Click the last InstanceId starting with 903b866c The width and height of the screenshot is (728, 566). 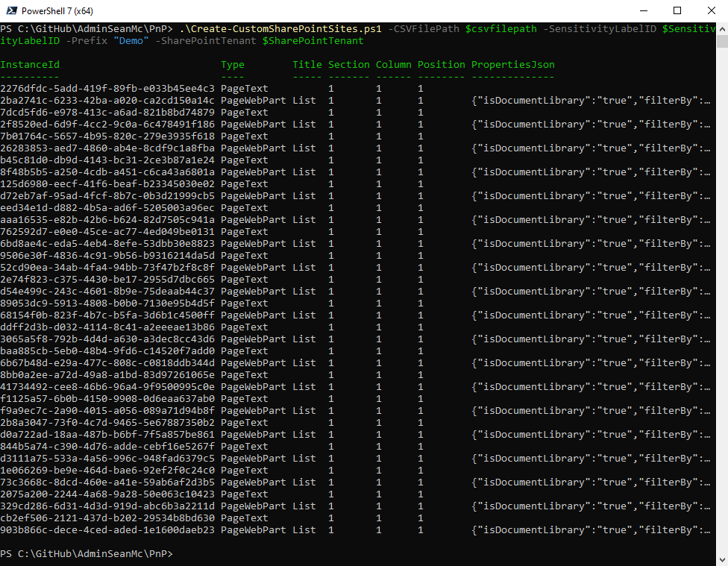(107, 530)
